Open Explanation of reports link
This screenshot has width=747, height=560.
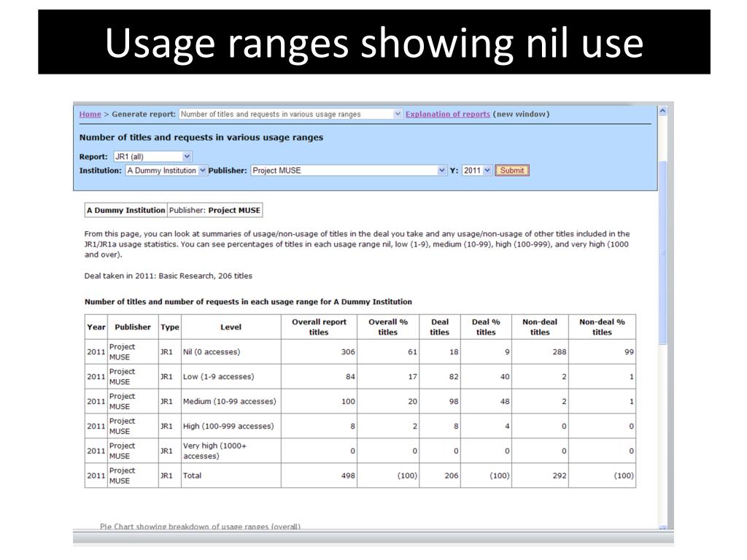447,114
